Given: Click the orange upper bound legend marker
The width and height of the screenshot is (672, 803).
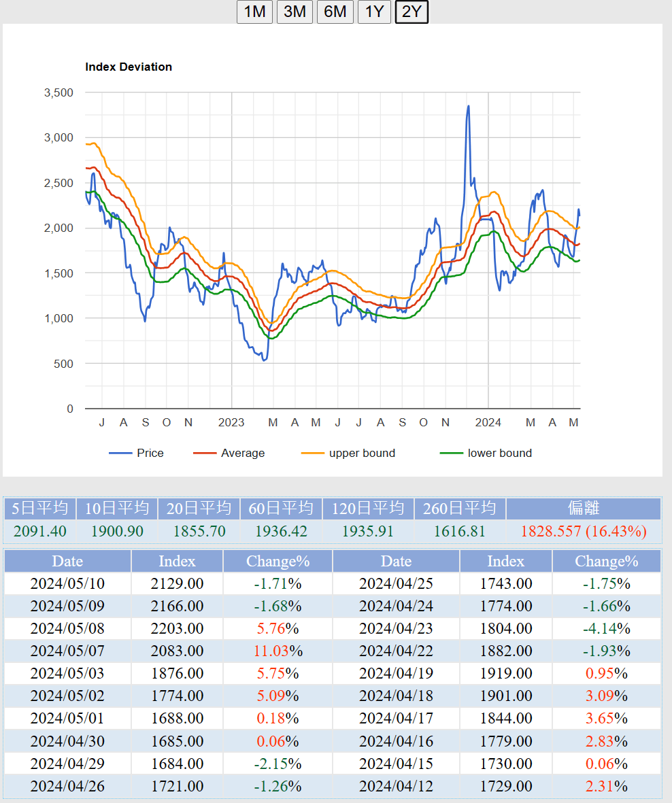Looking at the screenshot, I should tap(312, 454).
